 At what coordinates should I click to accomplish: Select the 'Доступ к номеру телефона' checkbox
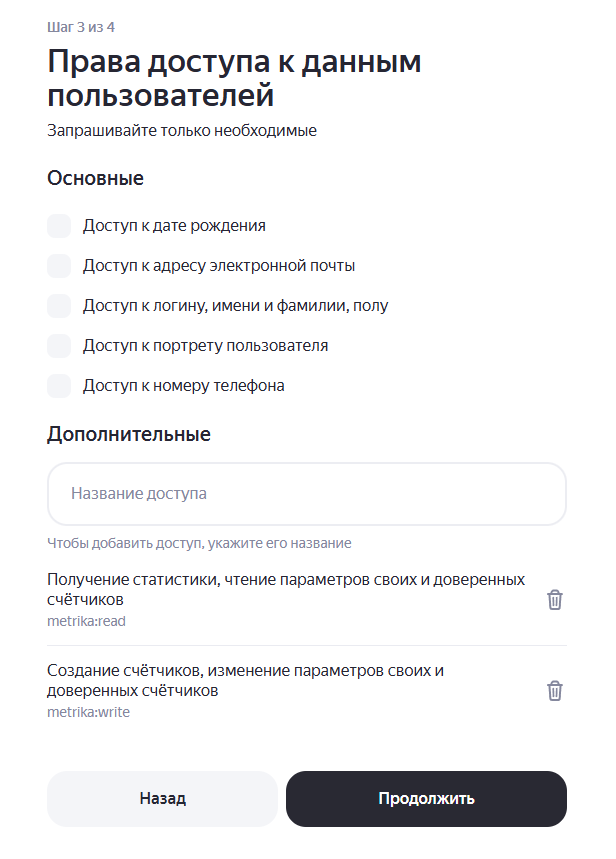(x=59, y=386)
